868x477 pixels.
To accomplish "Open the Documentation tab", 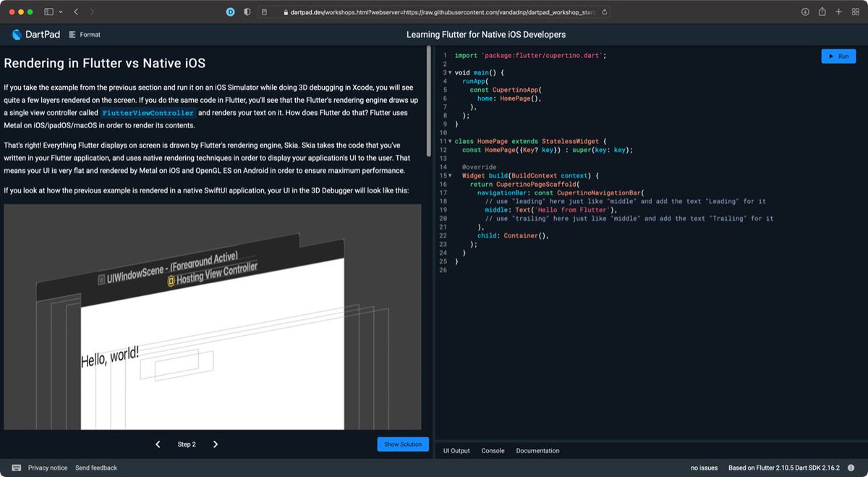I will point(537,451).
